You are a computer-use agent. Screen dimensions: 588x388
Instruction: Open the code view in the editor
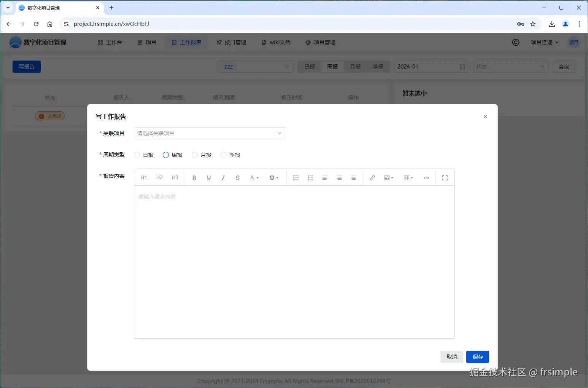pos(426,177)
